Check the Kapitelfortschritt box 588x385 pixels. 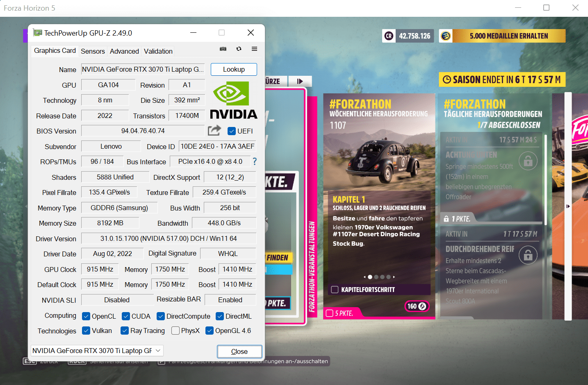[335, 290]
